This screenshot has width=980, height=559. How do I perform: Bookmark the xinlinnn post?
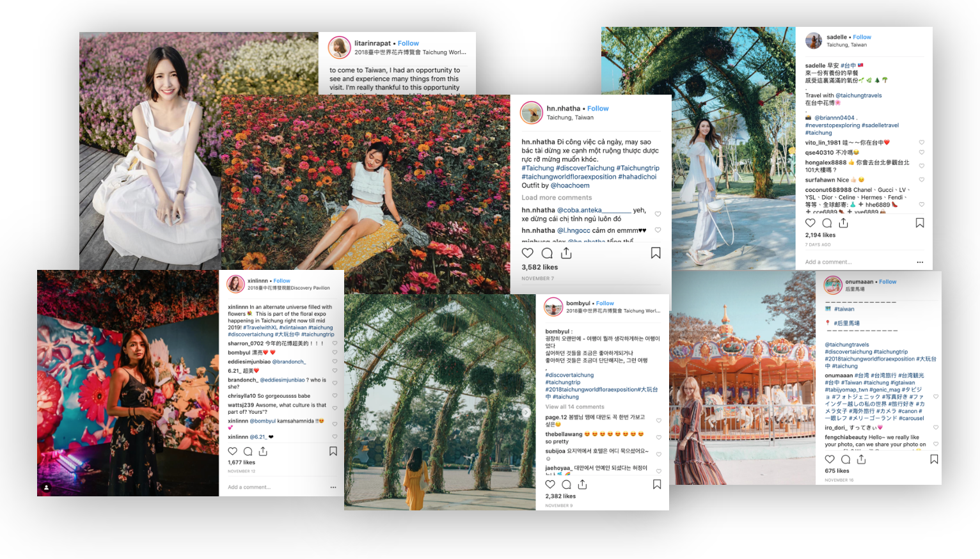coord(333,452)
